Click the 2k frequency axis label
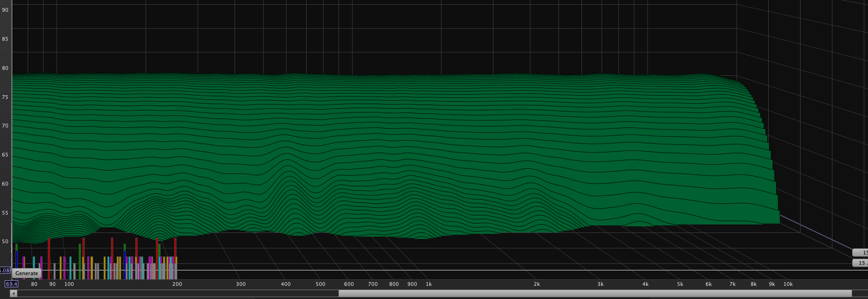 (x=537, y=284)
